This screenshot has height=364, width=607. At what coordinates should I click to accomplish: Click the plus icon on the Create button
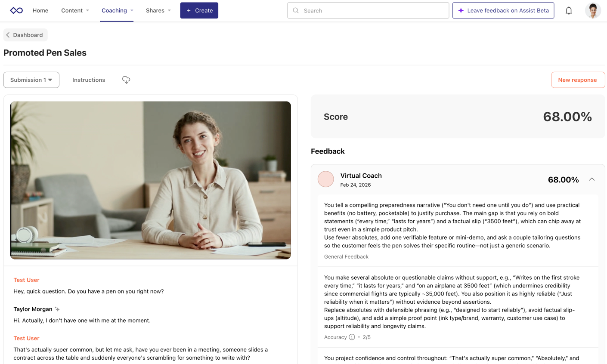click(188, 10)
